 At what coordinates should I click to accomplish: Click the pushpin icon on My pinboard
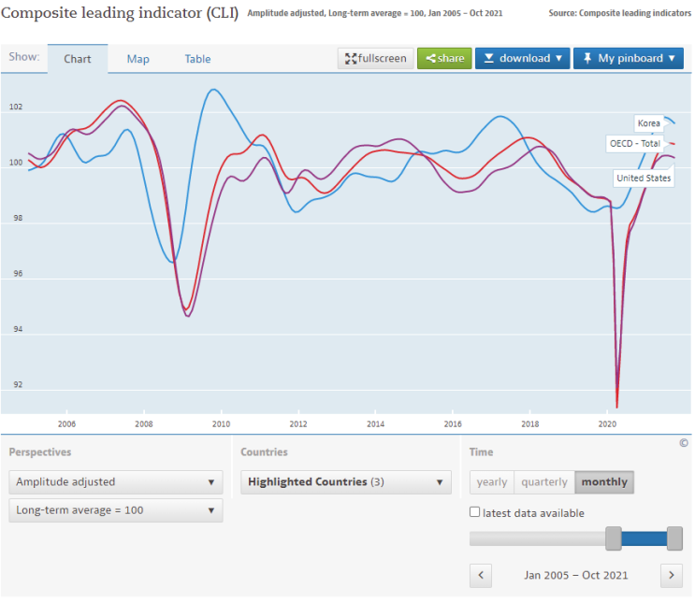pos(587,58)
